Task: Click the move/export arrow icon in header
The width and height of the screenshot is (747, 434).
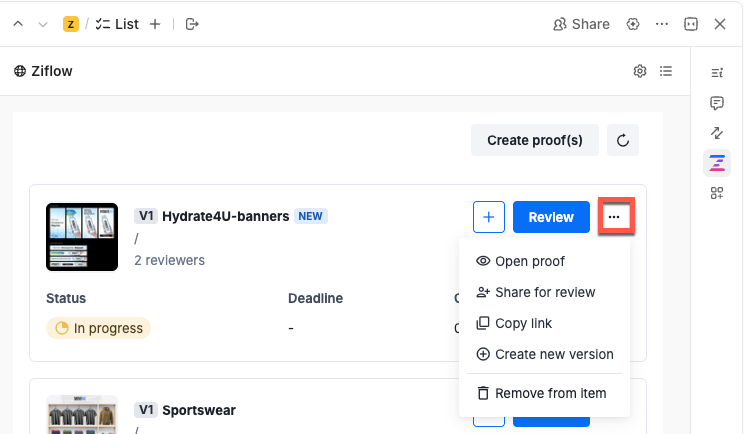Action: click(192, 24)
